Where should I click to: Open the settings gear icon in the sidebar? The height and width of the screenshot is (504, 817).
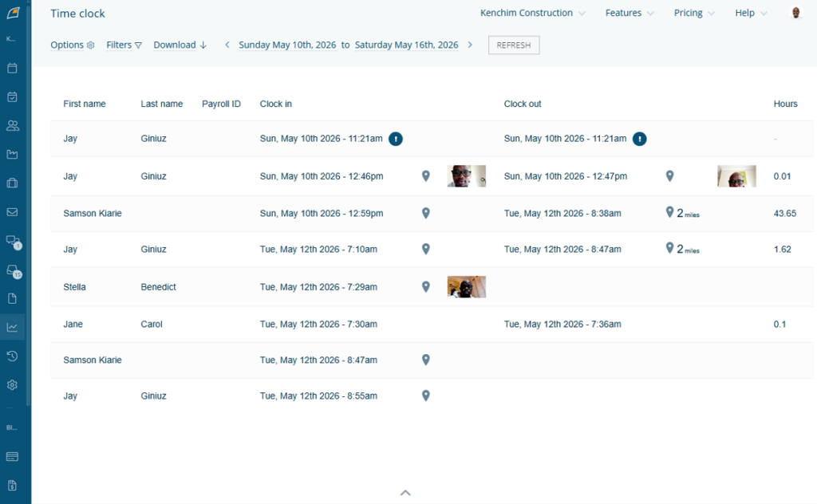pos(13,384)
